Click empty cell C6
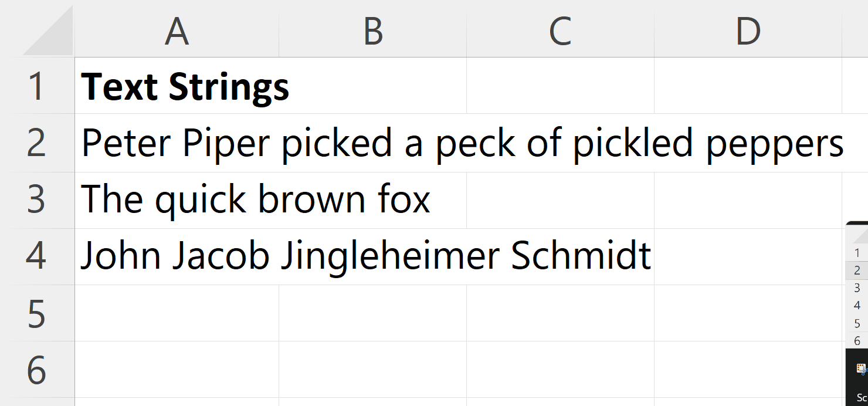This screenshot has height=406, width=868. 560,369
